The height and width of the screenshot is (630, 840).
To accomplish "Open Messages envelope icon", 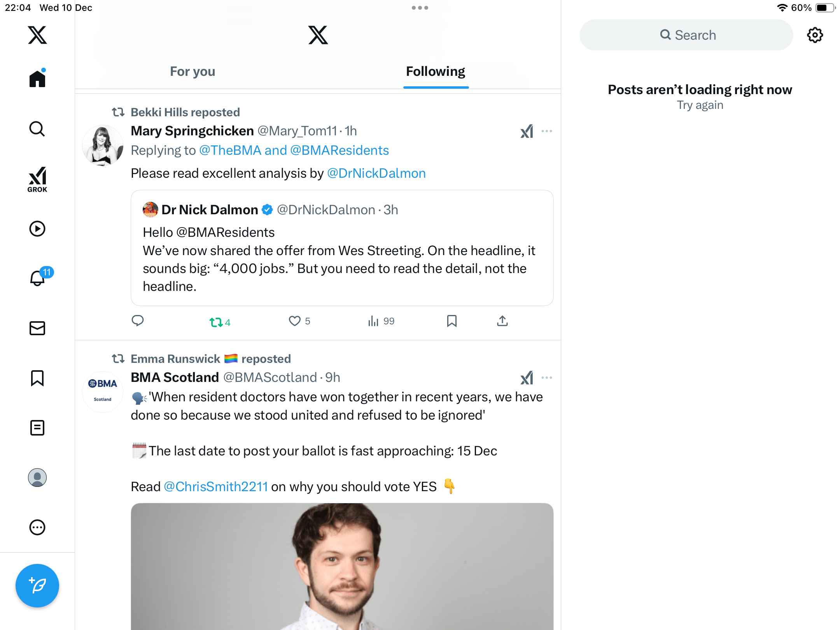I will coord(37,328).
